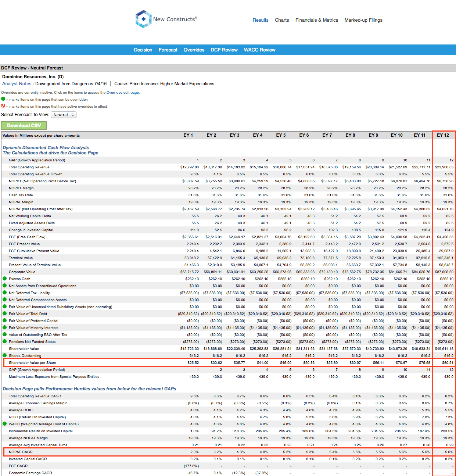Click the Incremental Return on Invested Capital label

tap(41, 431)
